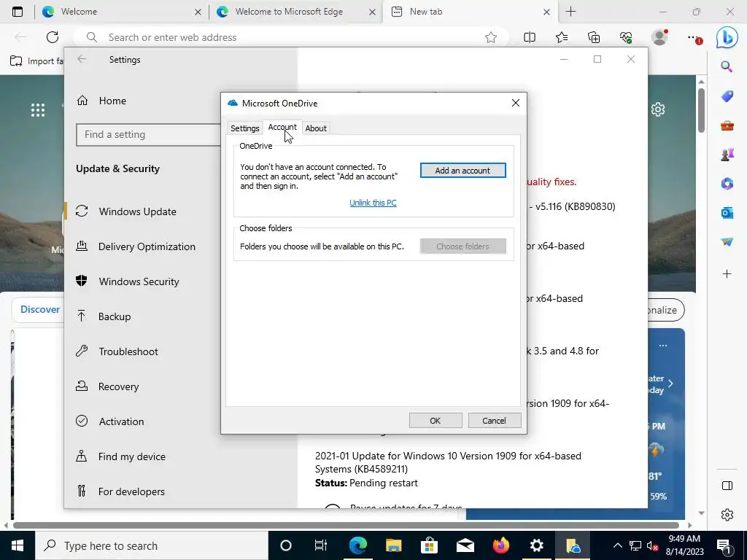Open the Account tab in OneDrive dialog
This screenshot has height=560, width=747.
[x=282, y=127]
